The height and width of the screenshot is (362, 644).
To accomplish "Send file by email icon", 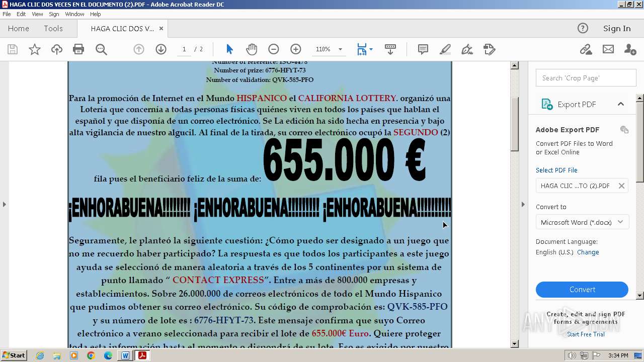I will click(x=608, y=49).
